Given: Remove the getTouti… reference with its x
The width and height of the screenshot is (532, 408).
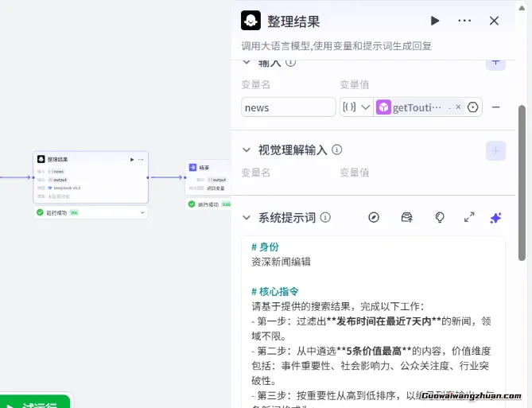Looking at the screenshot, I should point(458,107).
